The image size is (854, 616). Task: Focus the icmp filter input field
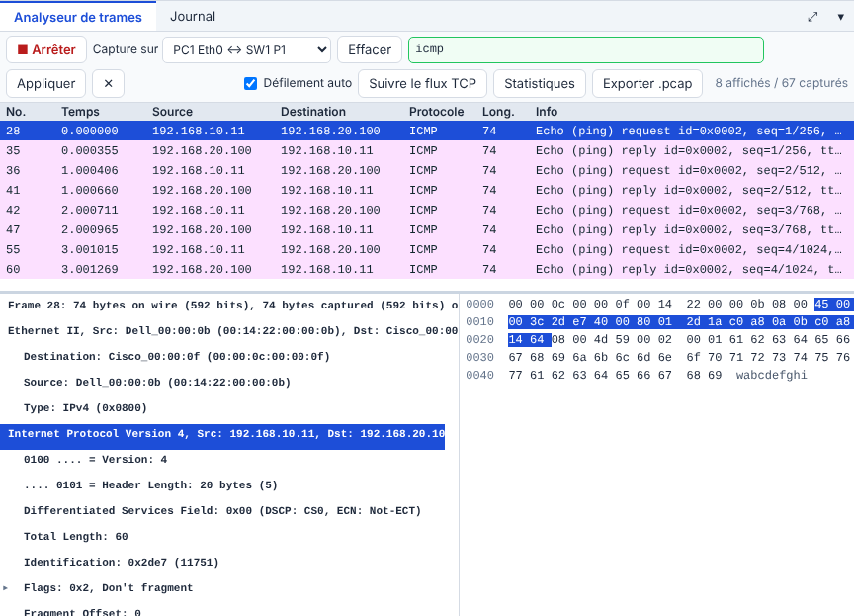[586, 50]
